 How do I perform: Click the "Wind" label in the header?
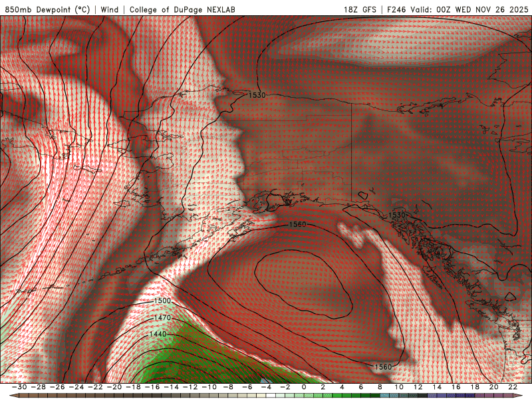(110, 9)
